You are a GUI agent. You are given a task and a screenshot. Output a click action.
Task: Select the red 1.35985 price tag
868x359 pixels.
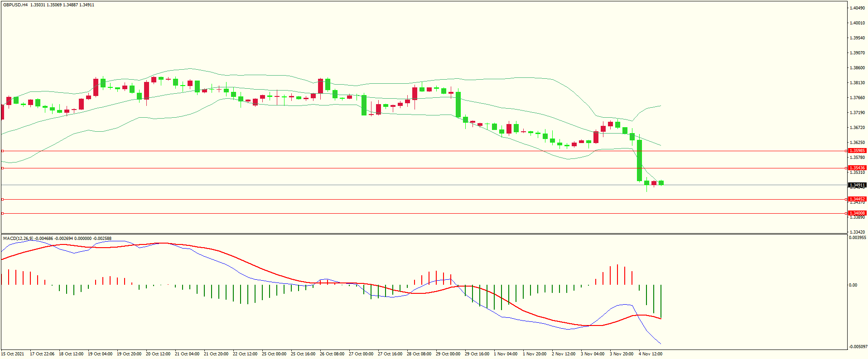pos(857,151)
